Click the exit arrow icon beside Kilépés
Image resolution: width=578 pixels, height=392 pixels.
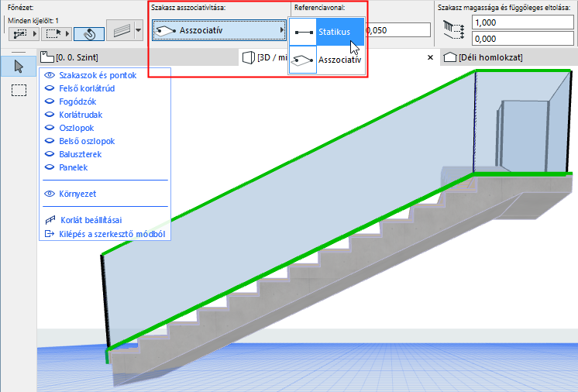(x=49, y=234)
